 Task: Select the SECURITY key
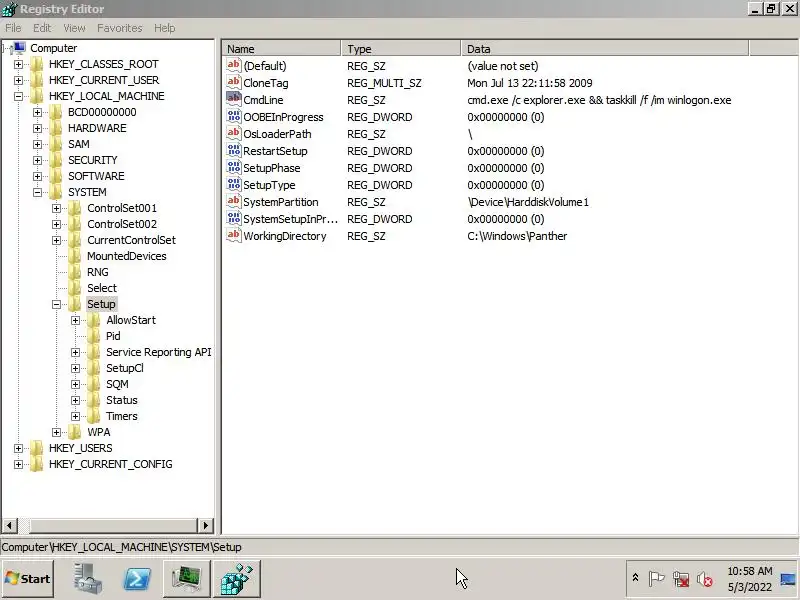pos(92,160)
